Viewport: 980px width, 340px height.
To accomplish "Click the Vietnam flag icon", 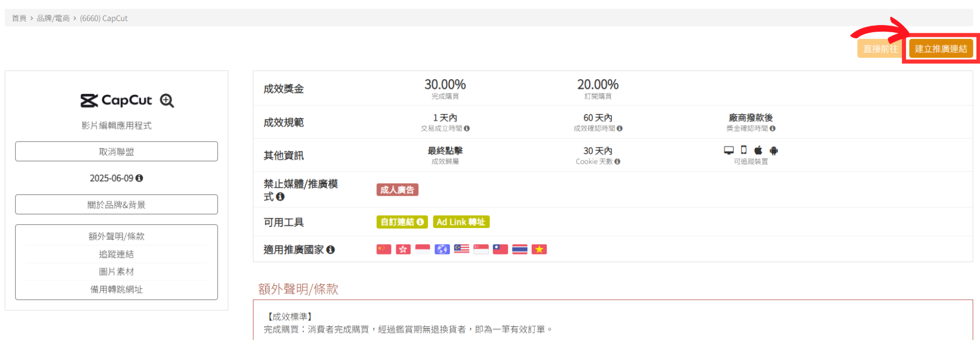I will (539, 249).
